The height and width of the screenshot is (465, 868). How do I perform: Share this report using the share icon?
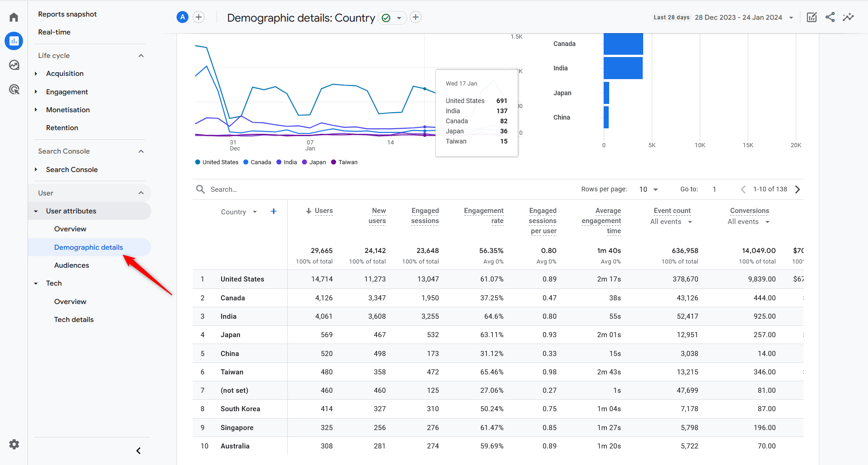coord(830,17)
